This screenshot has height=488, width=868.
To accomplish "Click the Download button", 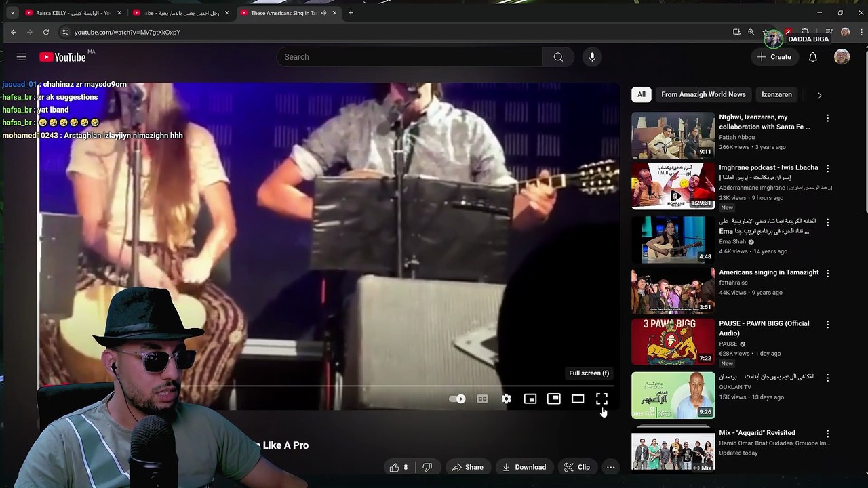I will point(524,467).
